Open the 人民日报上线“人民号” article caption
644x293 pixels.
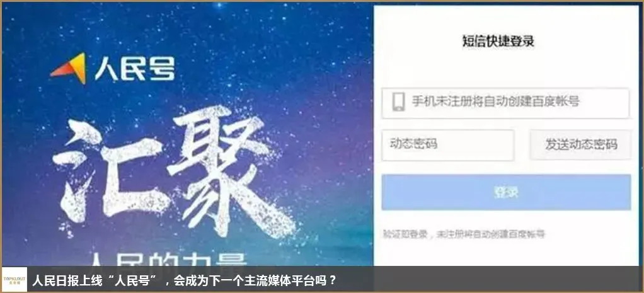[x=185, y=280]
